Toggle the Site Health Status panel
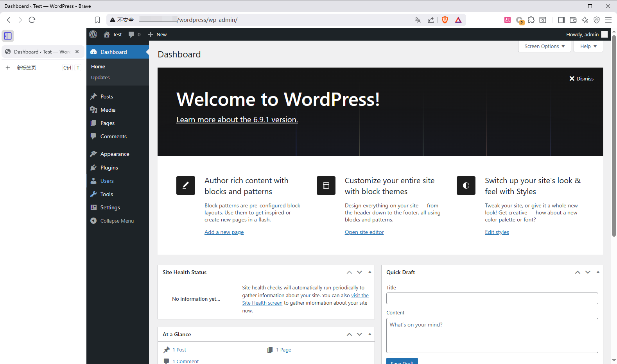The height and width of the screenshot is (364, 617). [369, 272]
